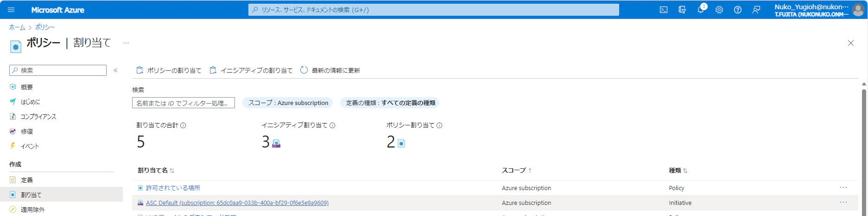Click the Microsoft Azure logo text

tap(57, 10)
